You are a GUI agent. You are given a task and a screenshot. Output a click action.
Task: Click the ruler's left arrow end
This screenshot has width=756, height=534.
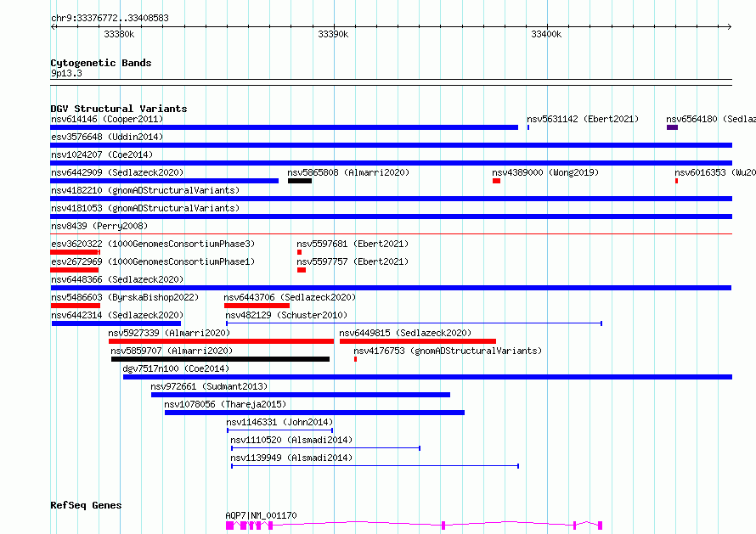pyautogui.click(x=53, y=27)
